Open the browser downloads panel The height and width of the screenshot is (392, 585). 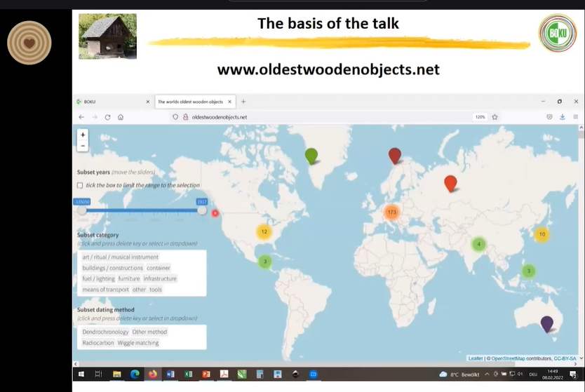pos(563,117)
